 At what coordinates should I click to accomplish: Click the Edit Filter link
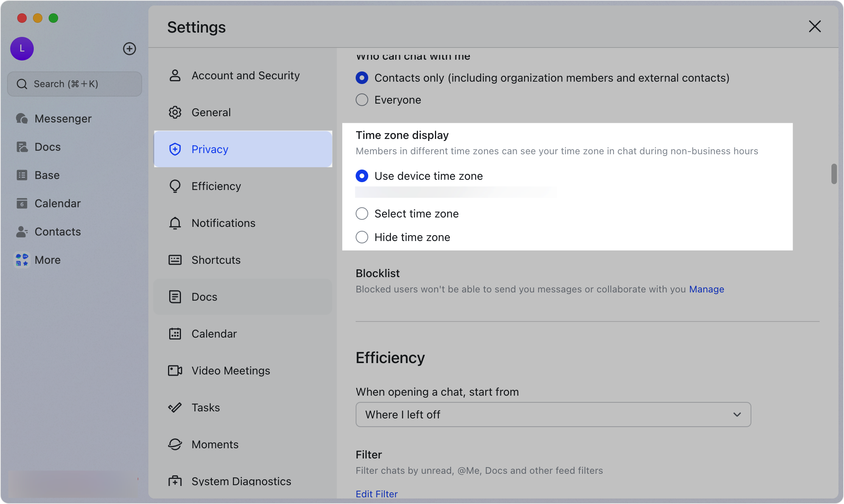point(376,494)
